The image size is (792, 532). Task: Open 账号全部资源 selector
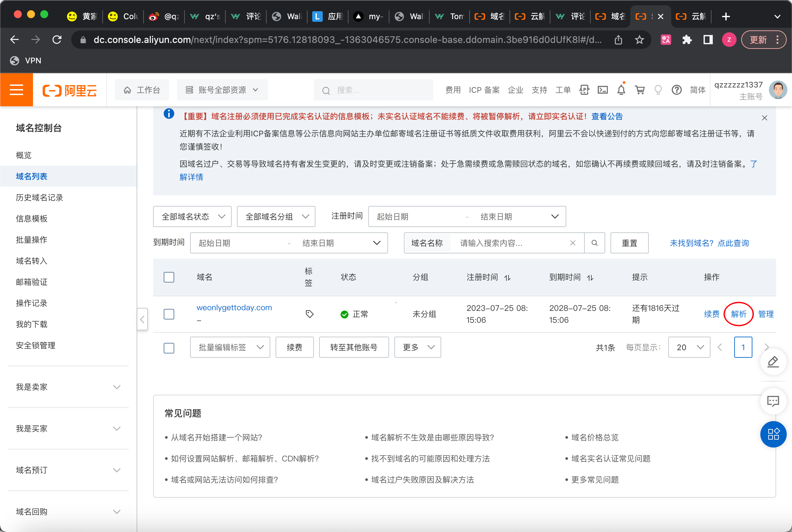(222, 90)
